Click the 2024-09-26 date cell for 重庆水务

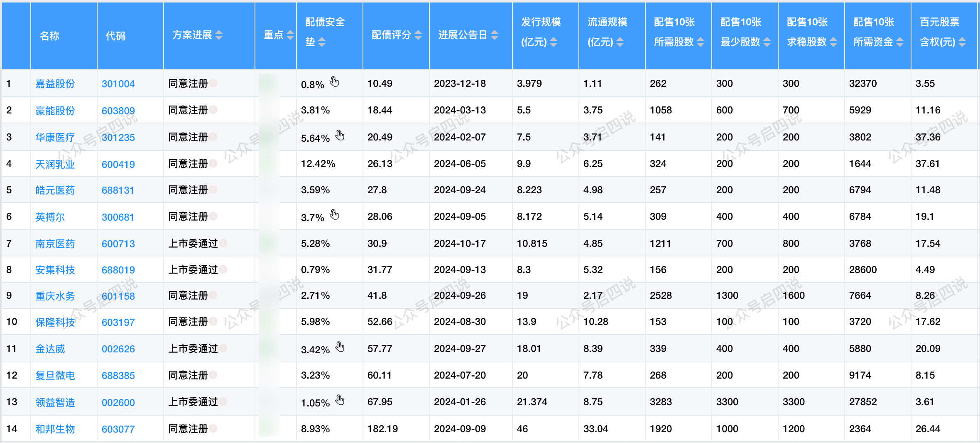tap(460, 295)
